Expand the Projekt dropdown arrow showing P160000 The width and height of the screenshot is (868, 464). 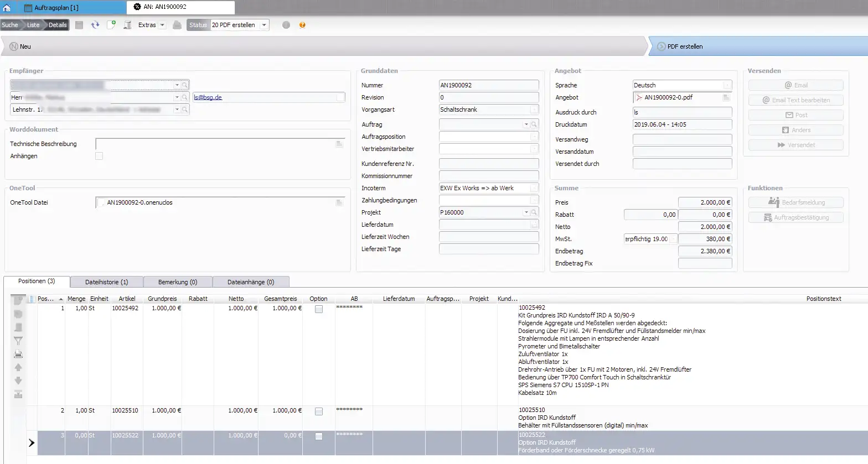[526, 212]
